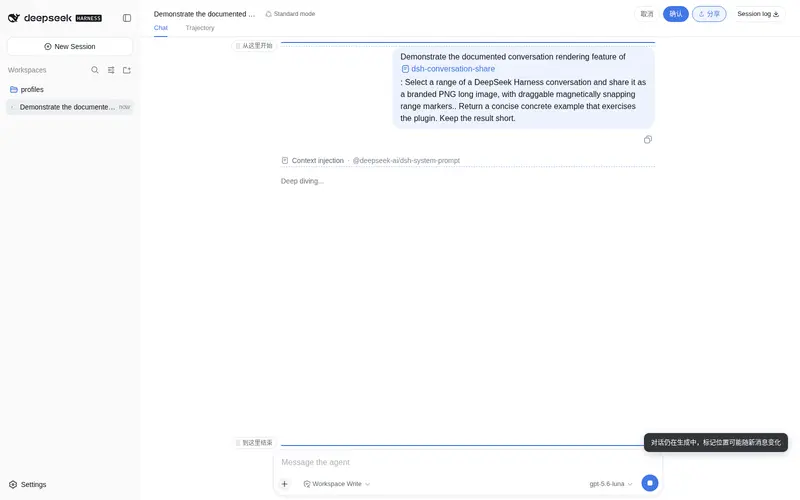
Task: Add a new workspace folder icon
Action: (127, 70)
